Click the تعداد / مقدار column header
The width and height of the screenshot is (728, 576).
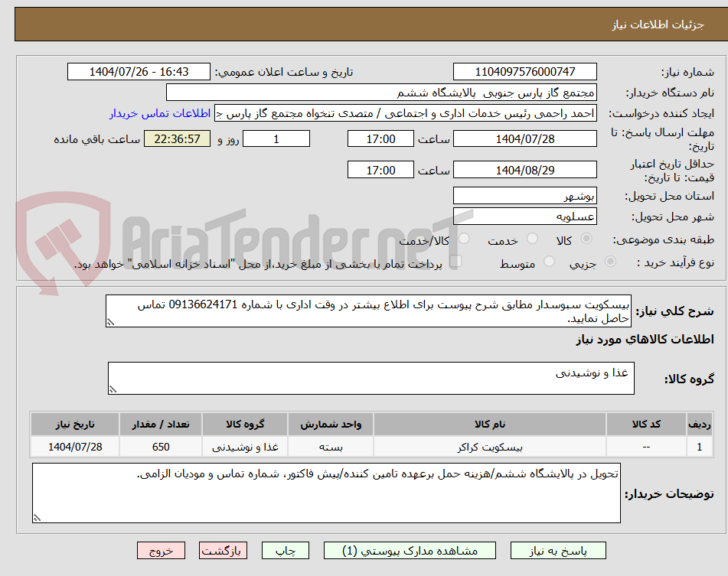pyautogui.click(x=161, y=425)
